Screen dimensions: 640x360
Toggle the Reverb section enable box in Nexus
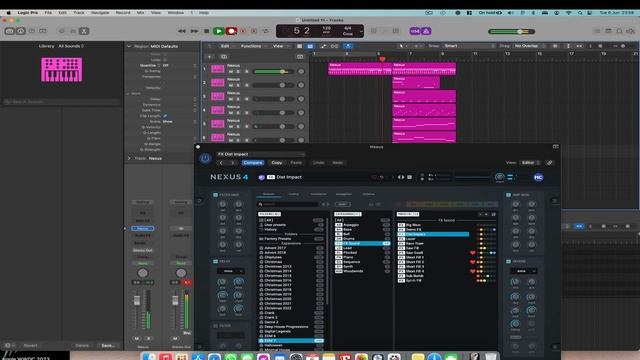(x=508, y=261)
